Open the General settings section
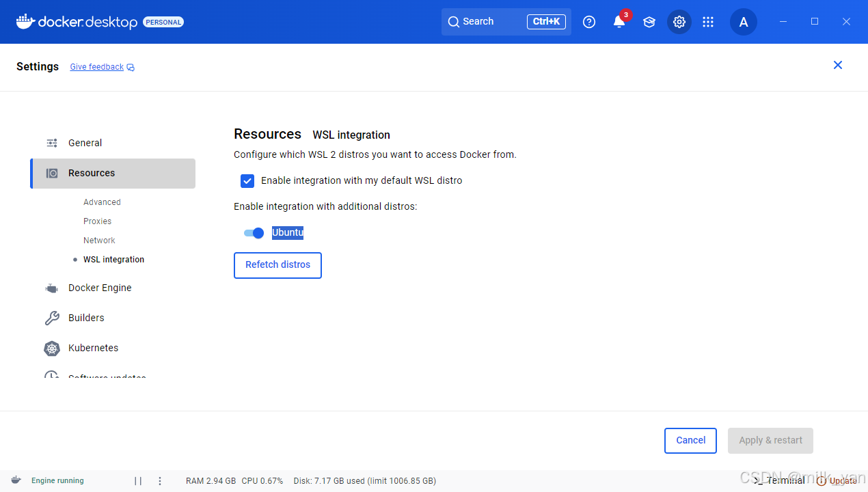 tap(113, 143)
